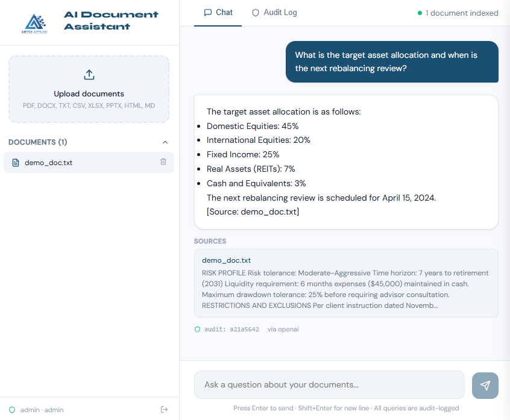This screenshot has width=510, height=420.
Task: Click the Audit Log shield icon
Action: (x=256, y=13)
